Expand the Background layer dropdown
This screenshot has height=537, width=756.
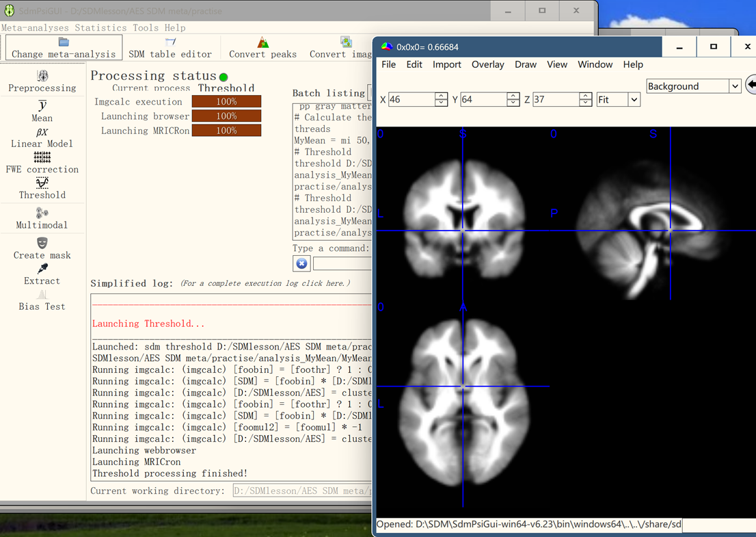[x=734, y=86]
